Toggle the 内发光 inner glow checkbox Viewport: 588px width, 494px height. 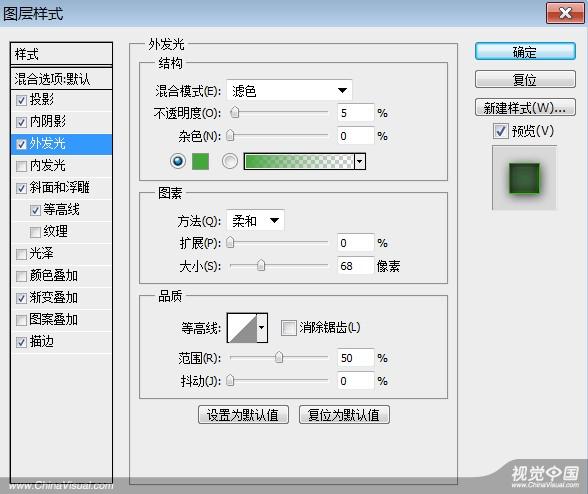21,166
